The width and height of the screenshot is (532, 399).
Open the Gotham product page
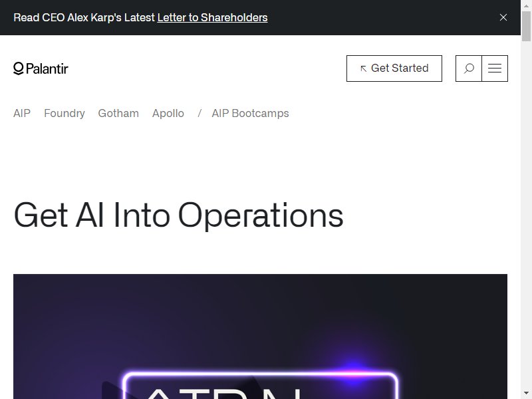[x=118, y=113]
